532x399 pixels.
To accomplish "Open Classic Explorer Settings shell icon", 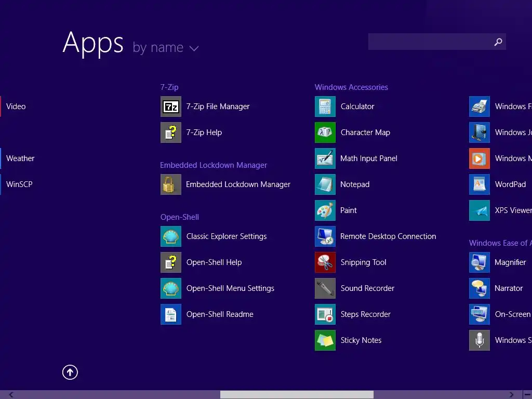I will pos(170,236).
